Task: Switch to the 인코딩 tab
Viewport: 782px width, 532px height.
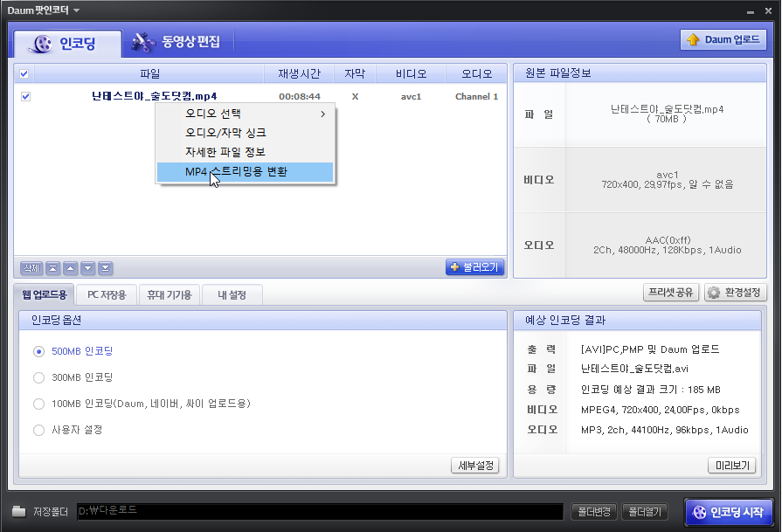Action: (67, 44)
